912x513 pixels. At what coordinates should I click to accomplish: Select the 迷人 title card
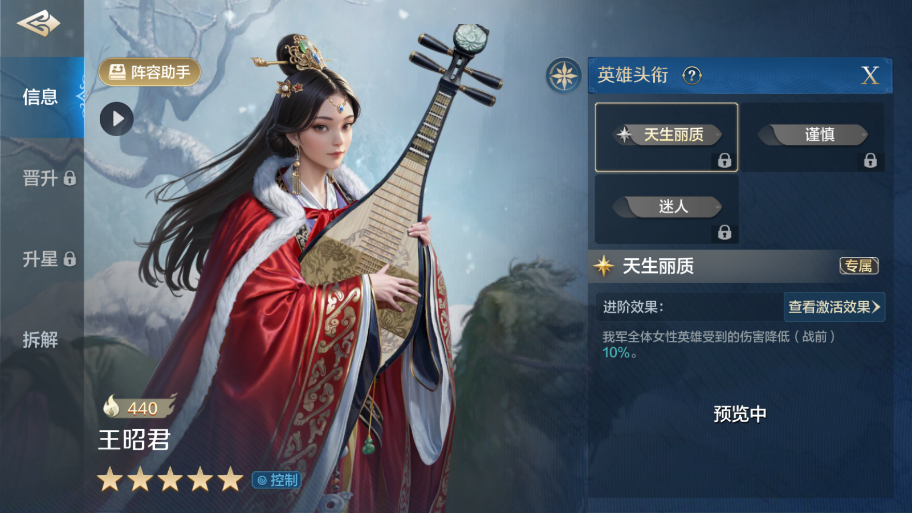pos(667,209)
